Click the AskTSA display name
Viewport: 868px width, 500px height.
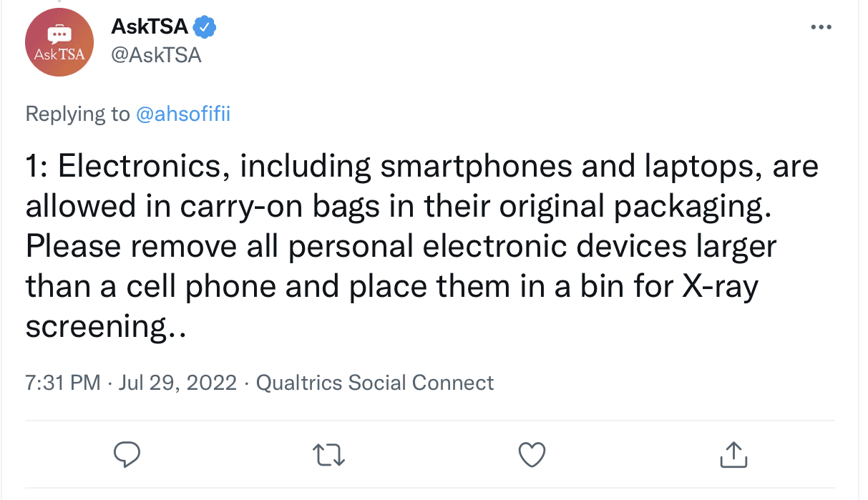[x=150, y=28]
